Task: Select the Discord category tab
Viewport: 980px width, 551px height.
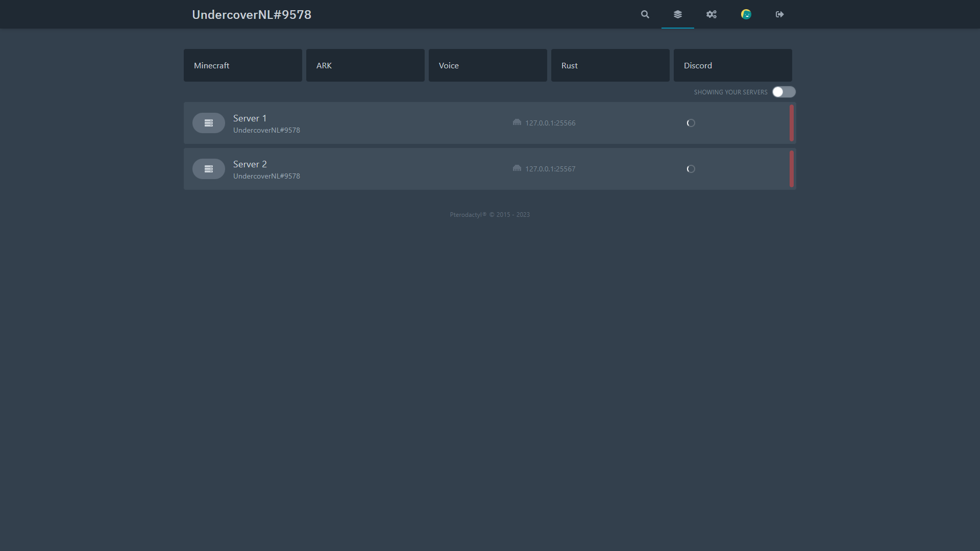Action: tap(732, 65)
